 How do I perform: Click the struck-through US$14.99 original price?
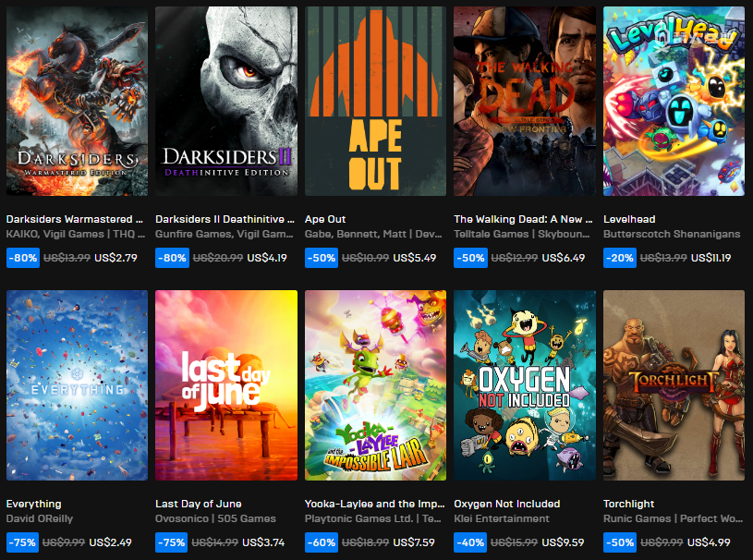coord(214,542)
